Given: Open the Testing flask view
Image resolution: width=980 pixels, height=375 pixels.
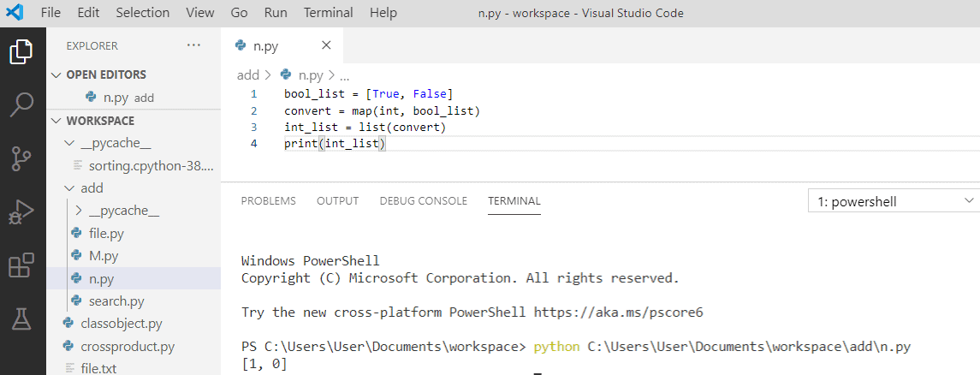Looking at the screenshot, I should [x=22, y=320].
